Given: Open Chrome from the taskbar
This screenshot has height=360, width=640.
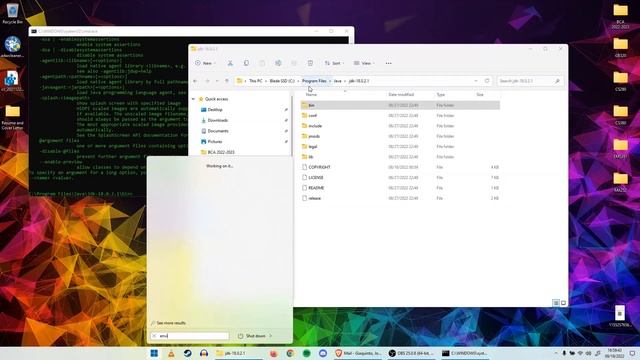Looking at the screenshot, I should point(290,353).
